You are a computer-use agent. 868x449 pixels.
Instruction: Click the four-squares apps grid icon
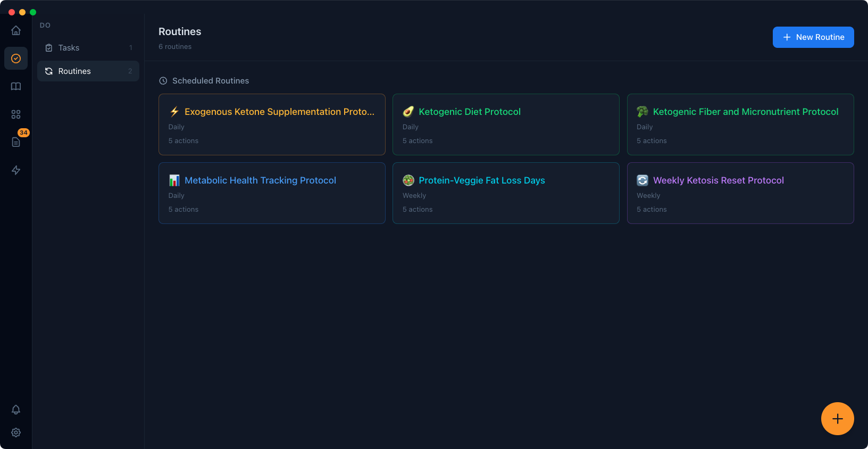coord(16,114)
